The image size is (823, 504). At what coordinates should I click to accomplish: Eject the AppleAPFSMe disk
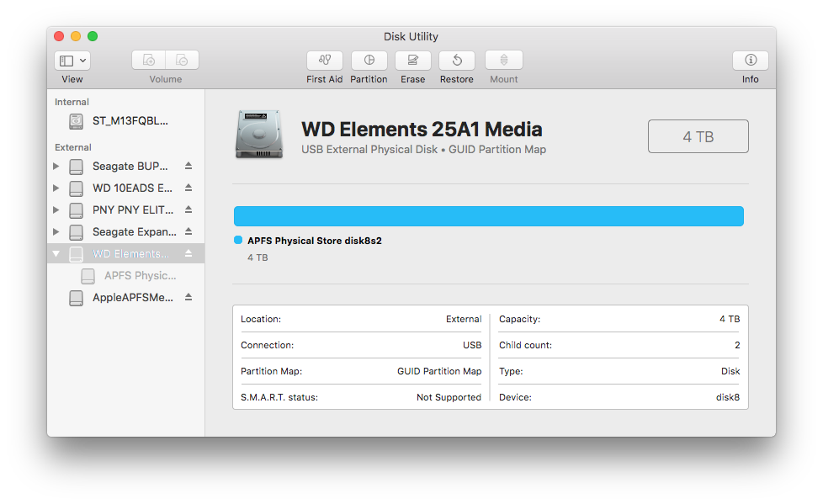click(188, 297)
